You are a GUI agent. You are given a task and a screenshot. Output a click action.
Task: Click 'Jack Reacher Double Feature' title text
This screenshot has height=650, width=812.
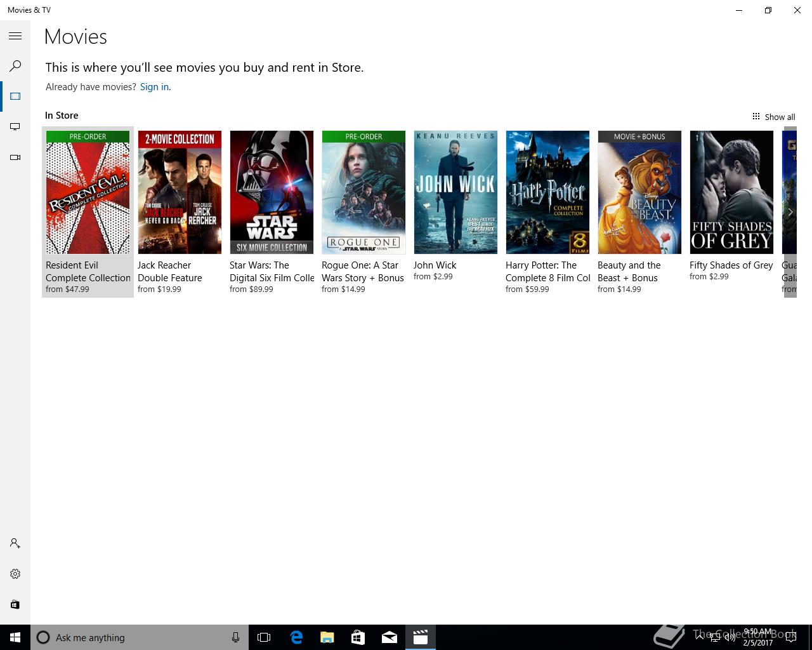pos(170,272)
